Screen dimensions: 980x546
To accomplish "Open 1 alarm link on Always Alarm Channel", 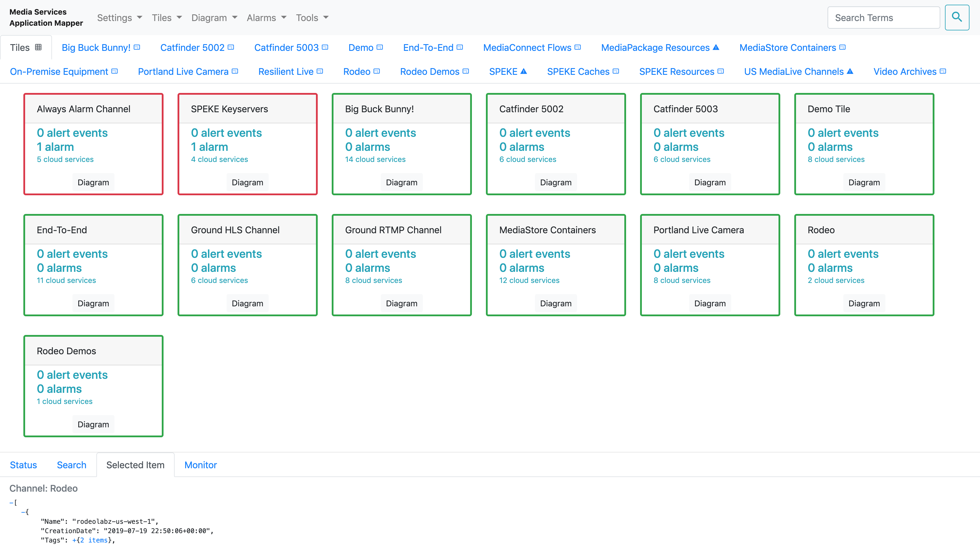I will tap(55, 147).
